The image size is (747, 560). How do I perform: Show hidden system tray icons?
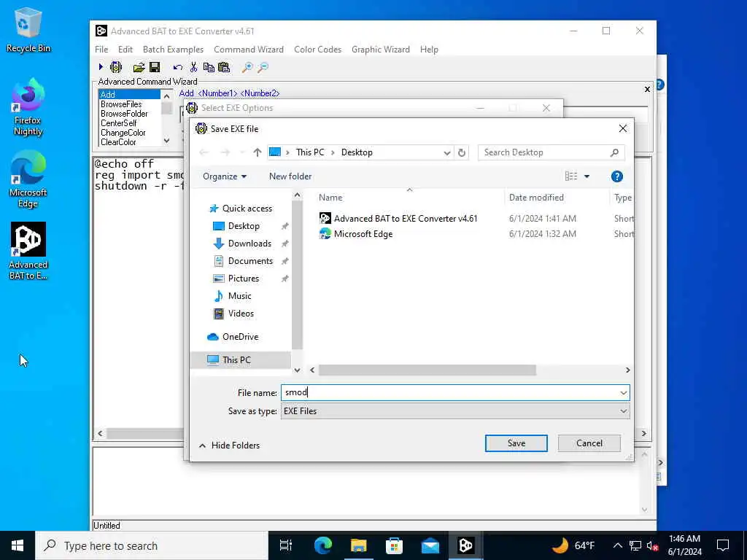[617, 545]
